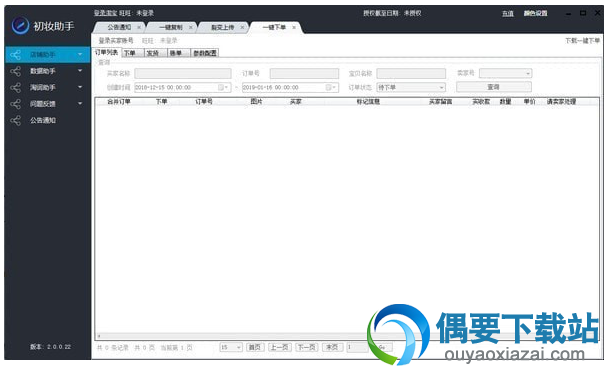Viewport: 610px width, 366px height.
Task: Select 公告通知 in the sidebar
Action: pyautogui.click(x=43, y=121)
